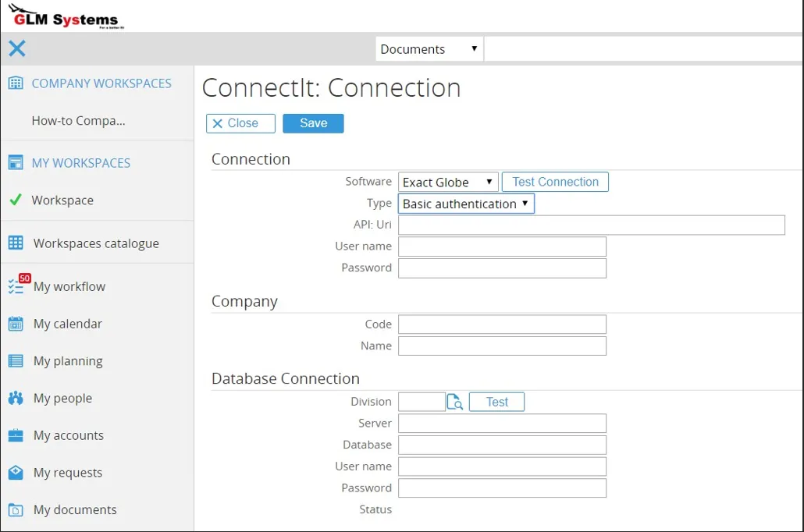The height and width of the screenshot is (532, 804).
Task: Open the Workspaces catalogue grid icon
Action: (16, 243)
